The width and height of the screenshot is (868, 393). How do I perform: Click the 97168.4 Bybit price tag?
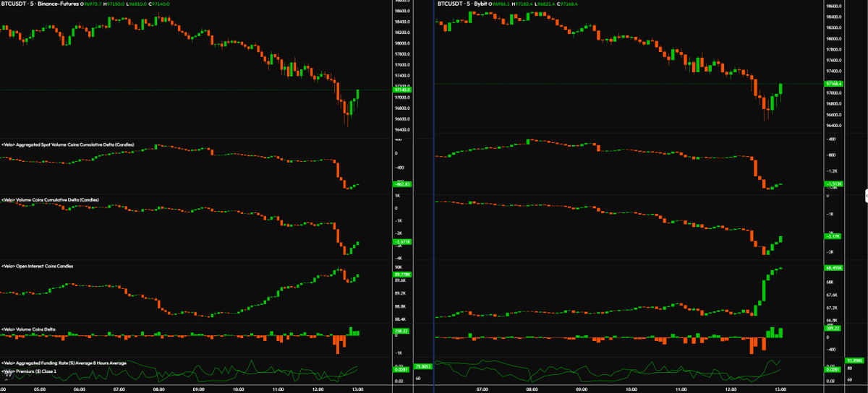tap(835, 84)
